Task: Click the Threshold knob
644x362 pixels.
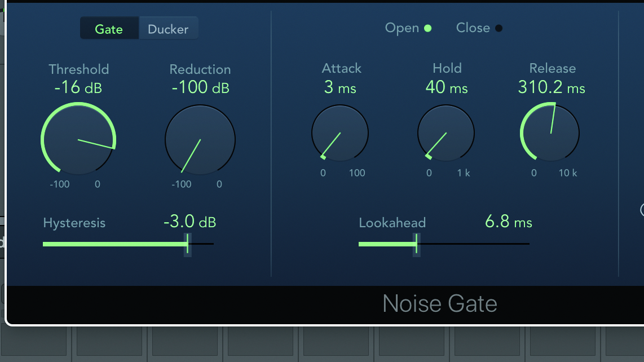Action: click(78, 139)
